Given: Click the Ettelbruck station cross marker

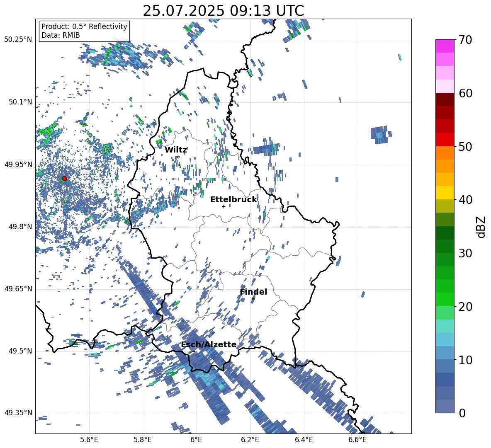Looking at the screenshot, I should click(x=224, y=206).
